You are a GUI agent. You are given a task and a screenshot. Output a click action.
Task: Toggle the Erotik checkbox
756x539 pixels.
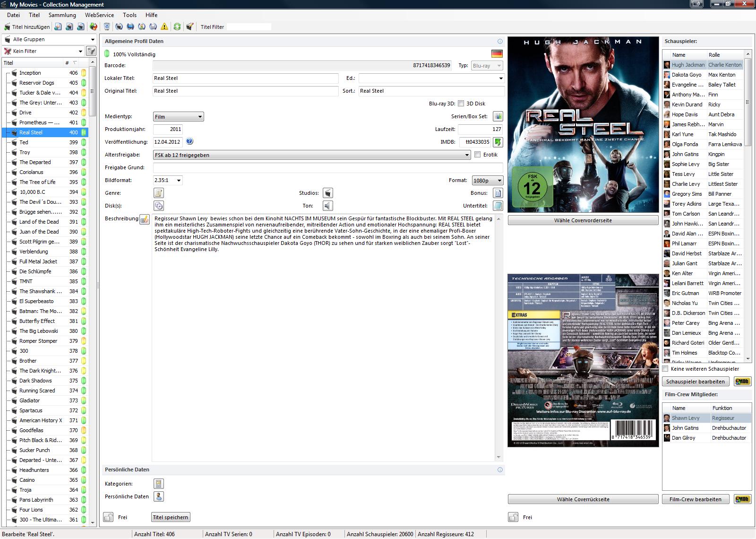[477, 155]
